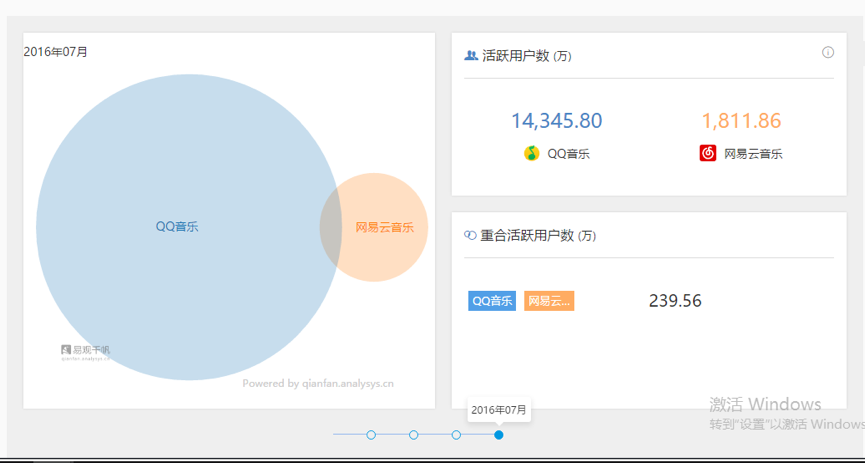Click the 网易云音乐 red logo icon

(x=708, y=153)
